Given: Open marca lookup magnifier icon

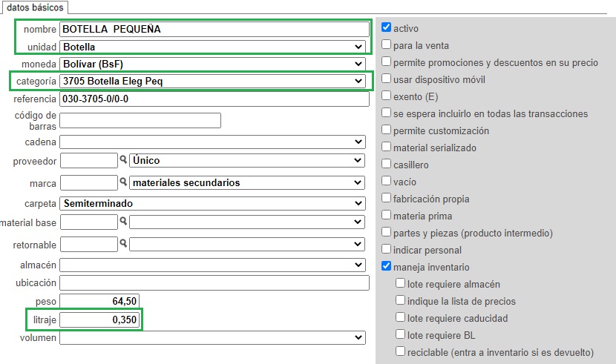Looking at the screenshot, I should 123,182.
